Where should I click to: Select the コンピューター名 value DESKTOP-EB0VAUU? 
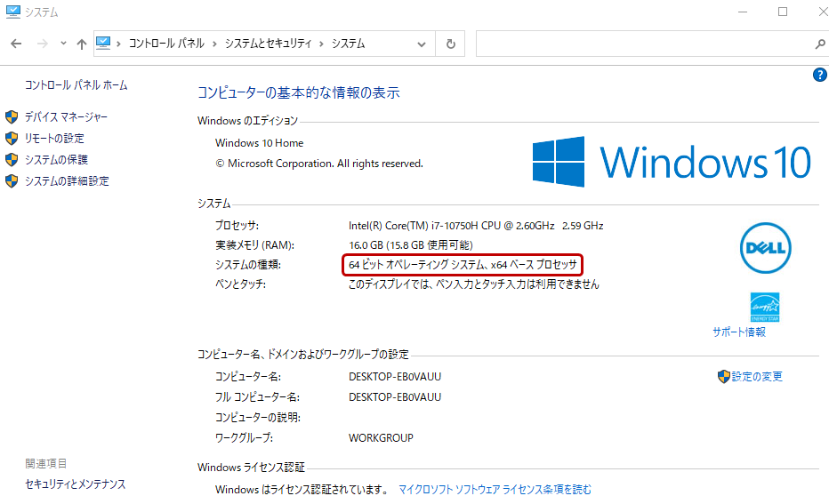[395, 377]
